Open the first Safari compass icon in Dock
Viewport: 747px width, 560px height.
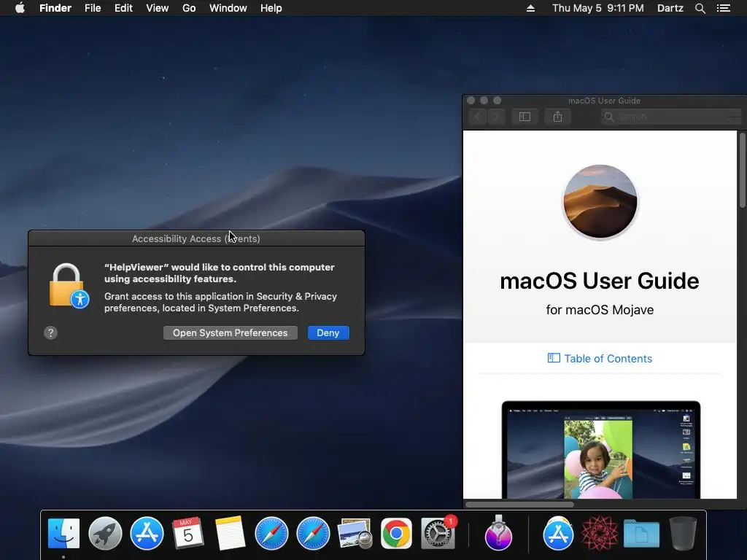point(271,533)
